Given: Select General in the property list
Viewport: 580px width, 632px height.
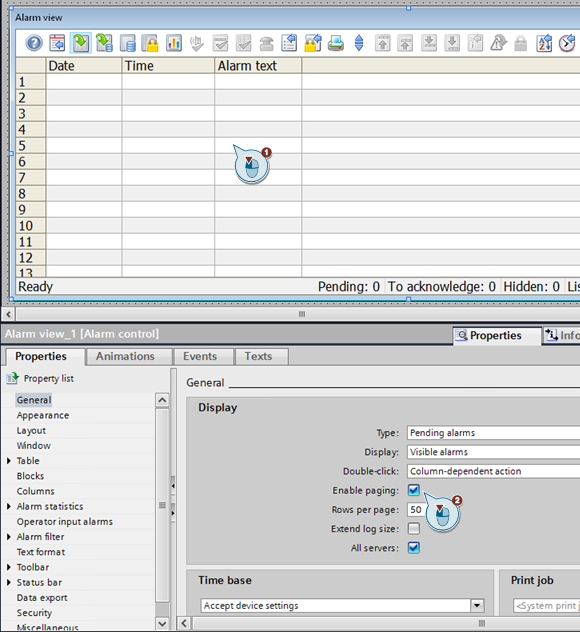Looking at the screenshot, I should coord(34,400).
